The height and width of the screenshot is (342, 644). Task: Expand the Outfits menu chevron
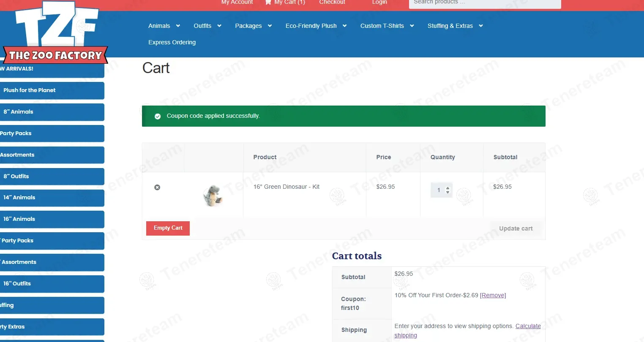(219, 26)
